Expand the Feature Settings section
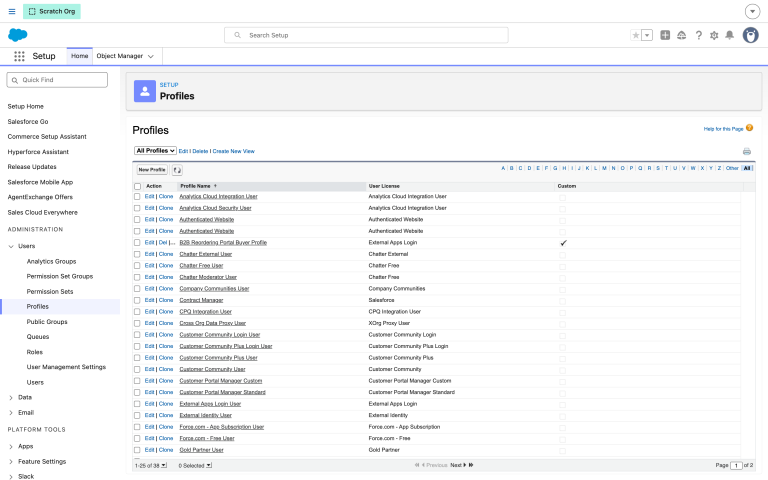This screenshot has height=480, width=768. (11, 462)
